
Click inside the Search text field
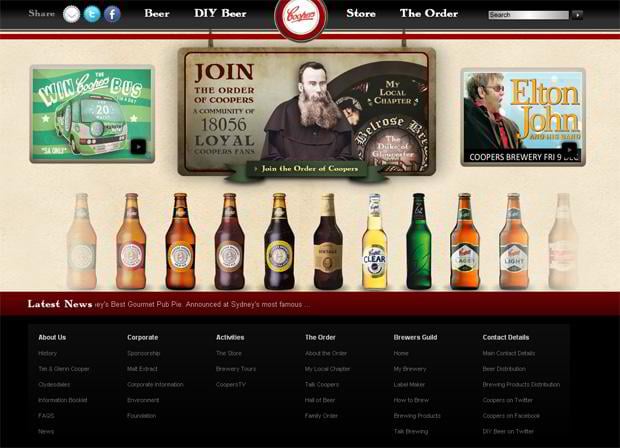527,15
